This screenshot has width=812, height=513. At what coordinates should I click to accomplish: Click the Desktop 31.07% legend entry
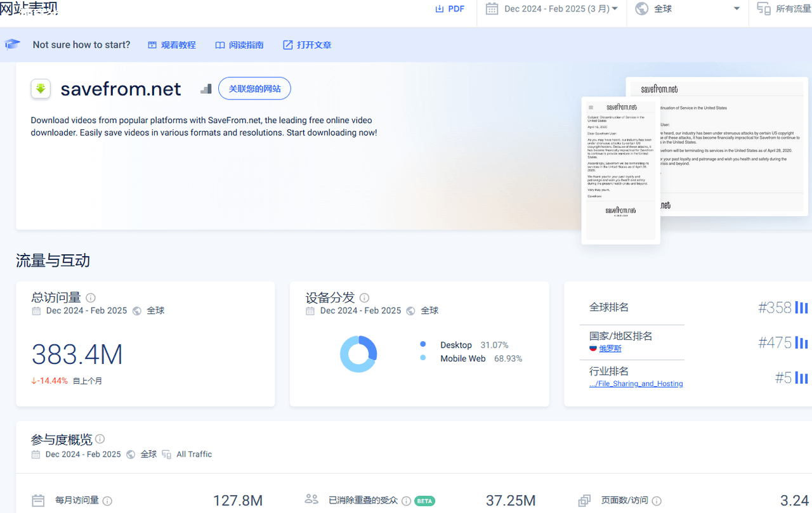pos(464,345)
